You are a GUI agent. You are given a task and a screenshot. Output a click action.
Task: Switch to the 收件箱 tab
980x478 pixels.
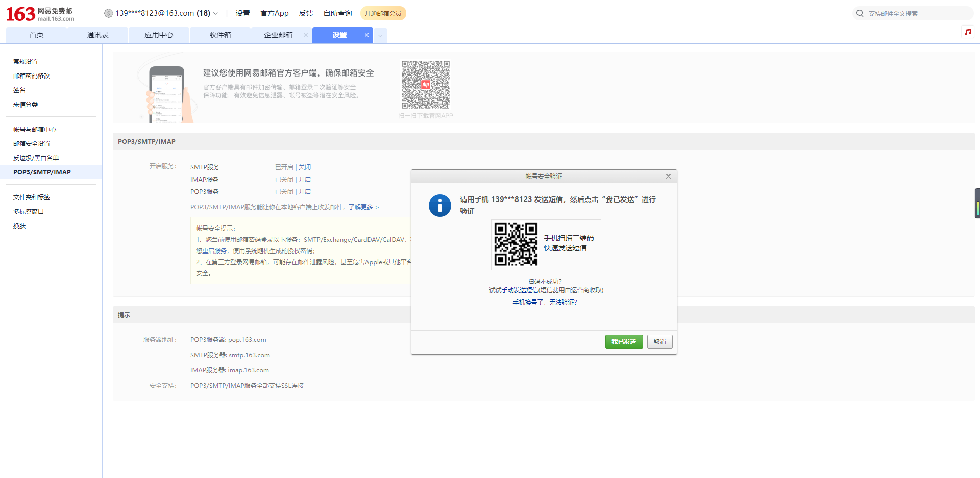coord(220,35)
